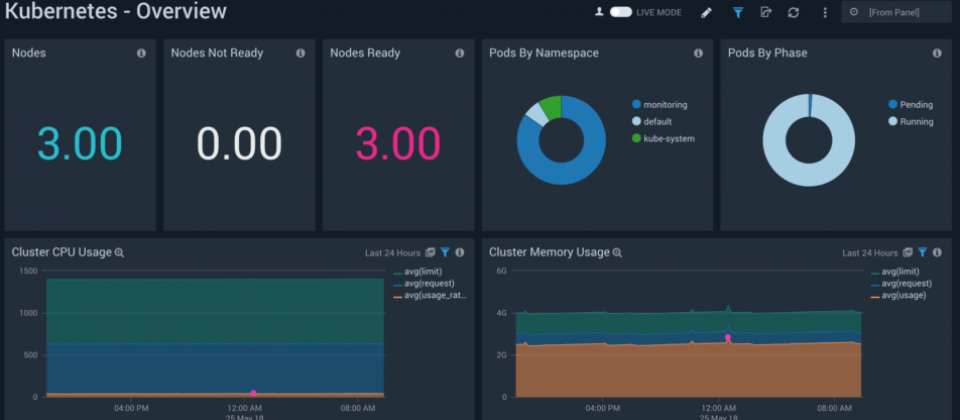Open the dashboard filter funnel icon
Screen dimensions: 960x420
point(738,12)
